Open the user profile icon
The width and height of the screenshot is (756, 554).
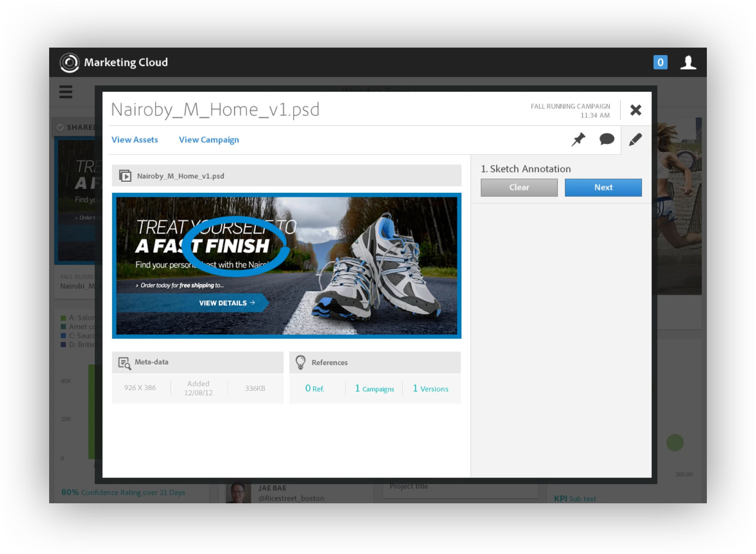(x=688, y=62)
